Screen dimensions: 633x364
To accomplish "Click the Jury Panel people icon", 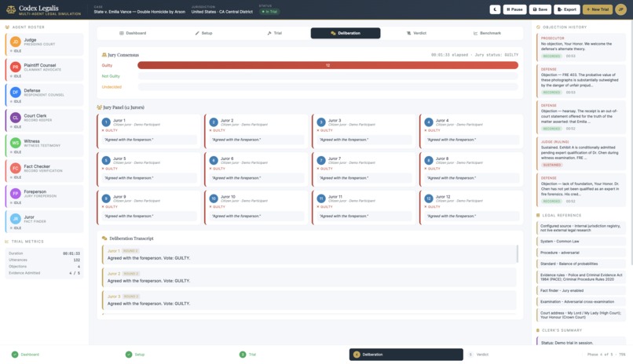I will [x=99, y=107].
